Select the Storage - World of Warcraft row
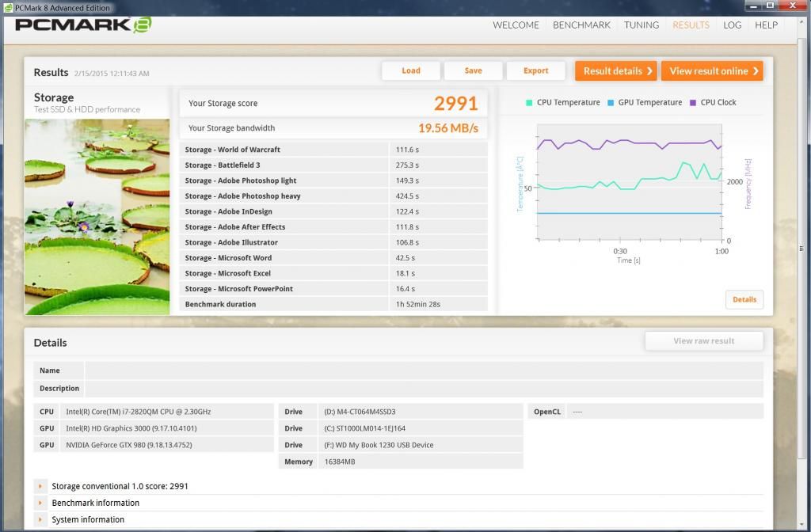 333,150
